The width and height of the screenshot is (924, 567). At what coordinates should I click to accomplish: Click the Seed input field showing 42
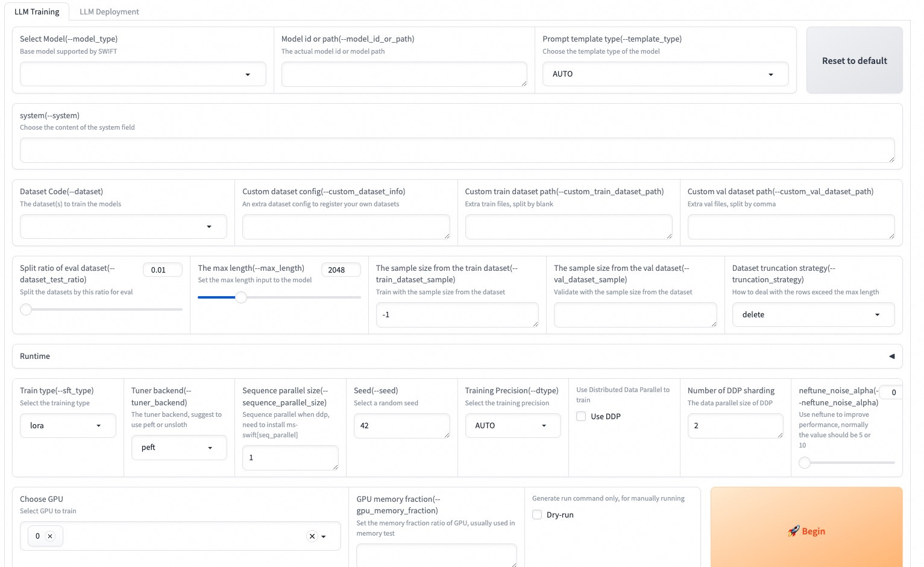pyautogui.click(x=401, y=426)
